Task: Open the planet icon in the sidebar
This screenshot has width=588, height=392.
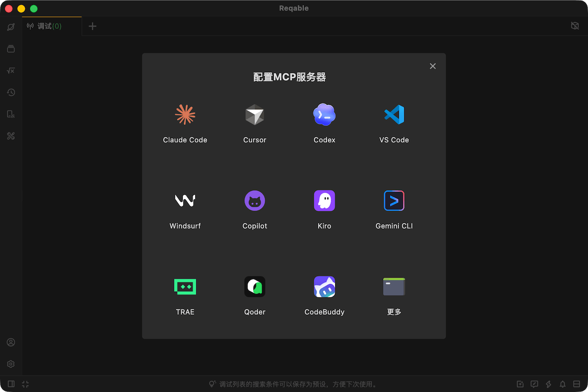Action: coord(11,27)
